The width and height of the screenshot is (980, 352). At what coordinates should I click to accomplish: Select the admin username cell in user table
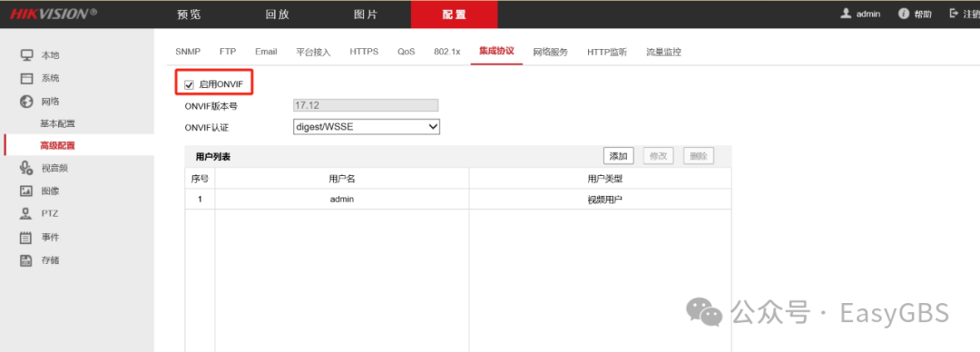[342, 200]
